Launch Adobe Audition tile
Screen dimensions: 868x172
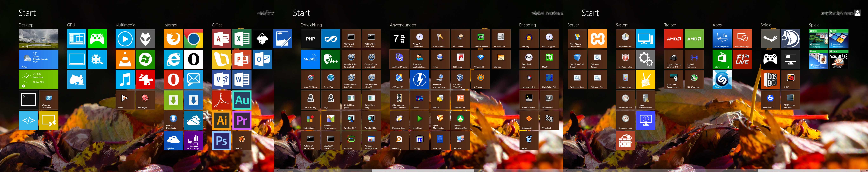[x=242, y=100]
